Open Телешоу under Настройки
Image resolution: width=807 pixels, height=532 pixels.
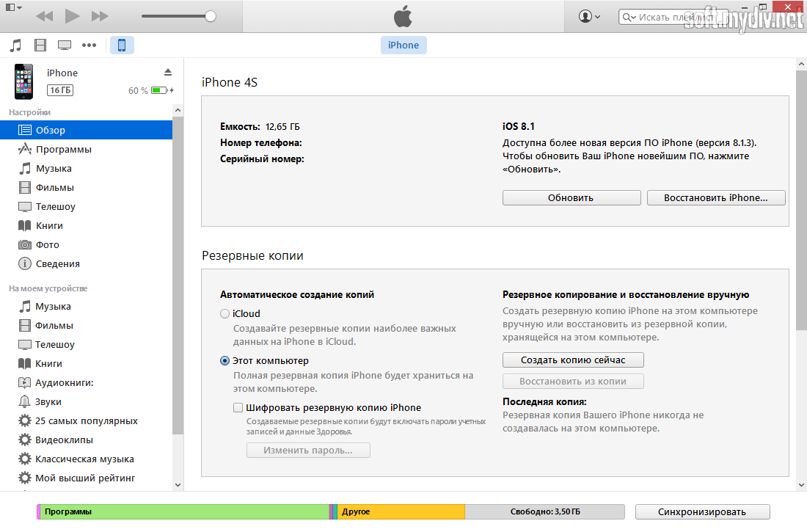[86, 206]
